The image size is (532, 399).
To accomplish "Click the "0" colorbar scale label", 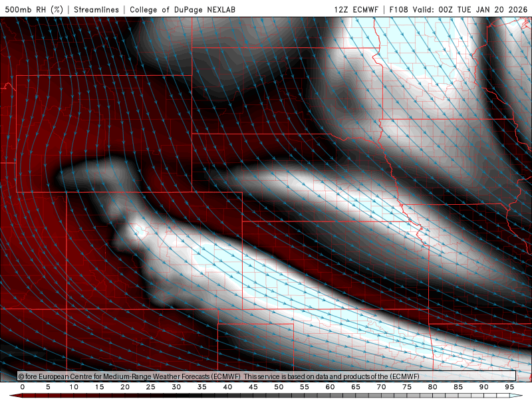I will 23,387.
